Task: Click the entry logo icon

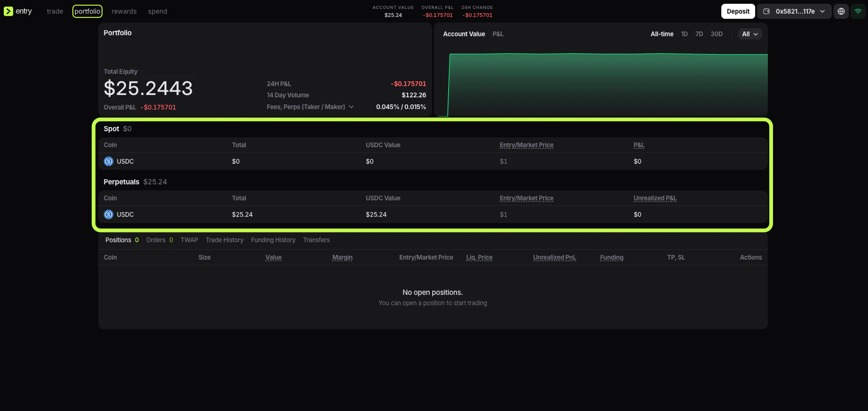Action: (8, 11)
